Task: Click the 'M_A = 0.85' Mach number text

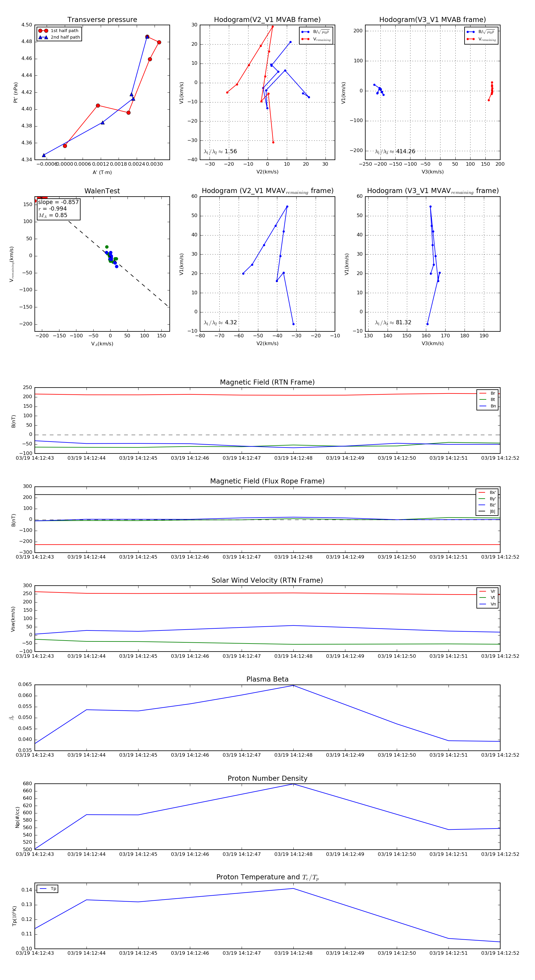Action: 53,215
